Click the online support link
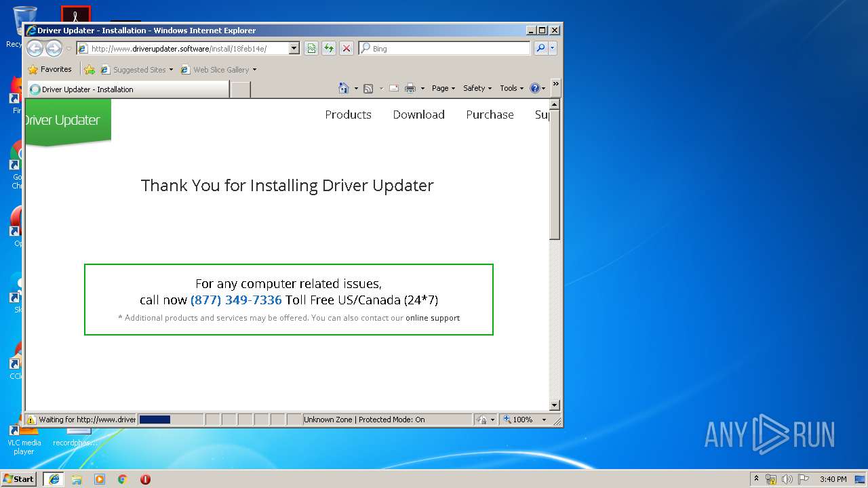This screenshot has width=868, height=488. [433, 318]
